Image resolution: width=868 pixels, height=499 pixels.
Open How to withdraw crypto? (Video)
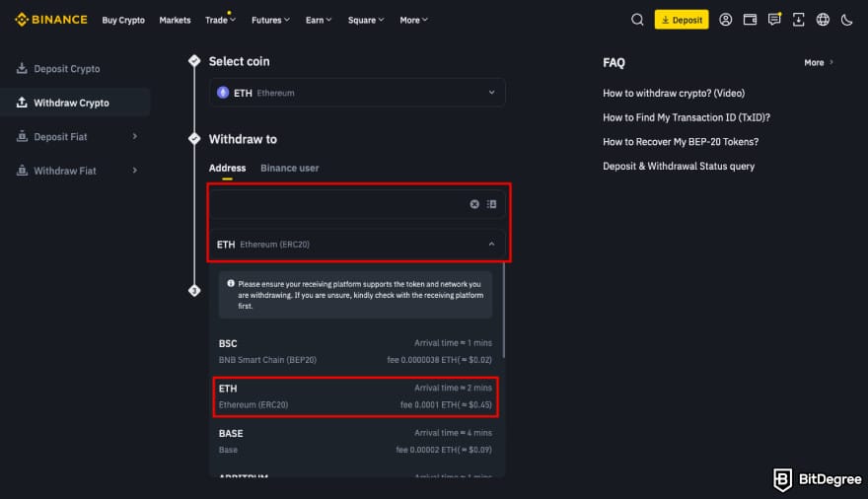674,93
